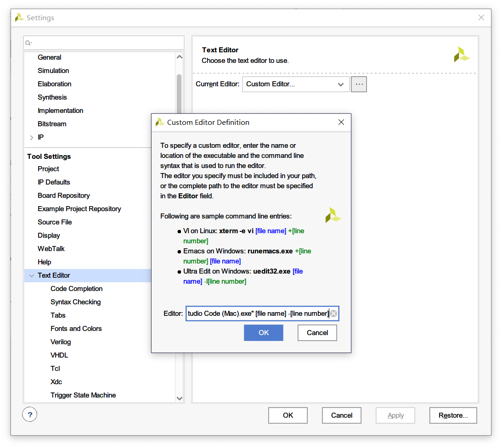Select the Bitstream settings category
Image resolution: width=502 pixels, height=448 pixels.
tap(52, 124)
